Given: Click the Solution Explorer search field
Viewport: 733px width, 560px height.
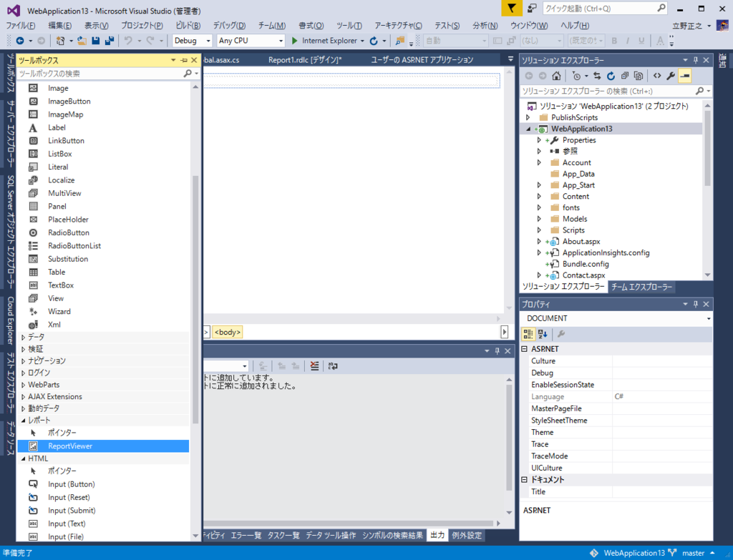Looking at the screenshot, I should click(608, 91).
